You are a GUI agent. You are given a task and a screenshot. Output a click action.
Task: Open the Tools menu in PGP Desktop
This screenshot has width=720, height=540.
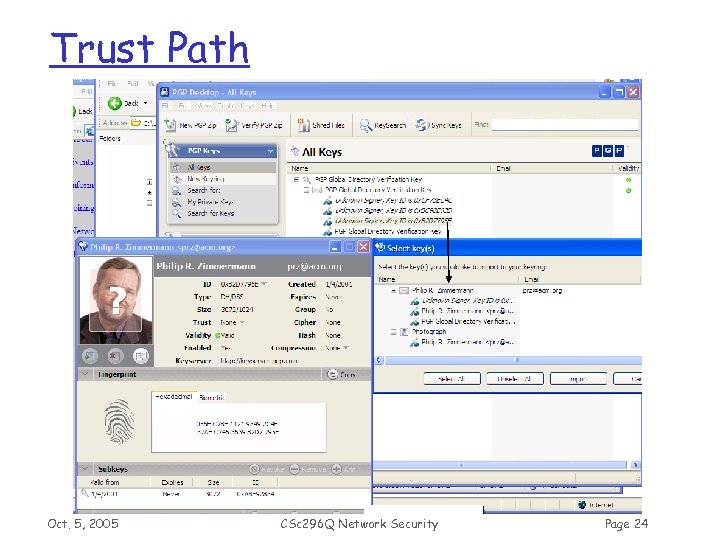point(225,106)
